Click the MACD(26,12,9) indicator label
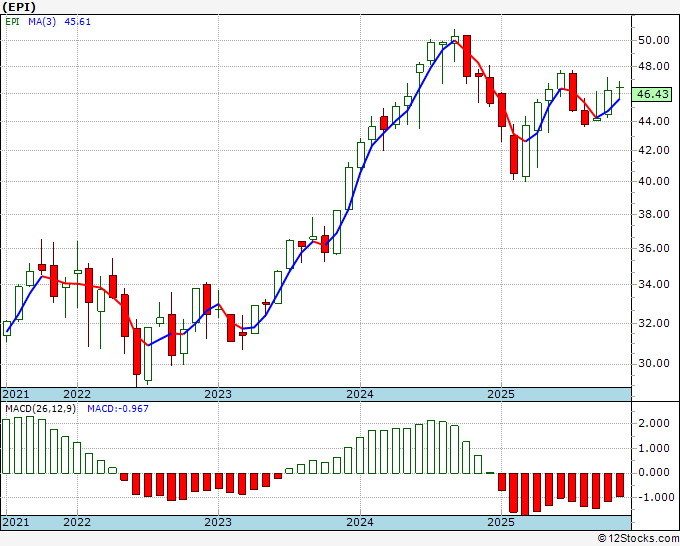The height and width of the screenshot is (546, 680). tap(40, 409)
